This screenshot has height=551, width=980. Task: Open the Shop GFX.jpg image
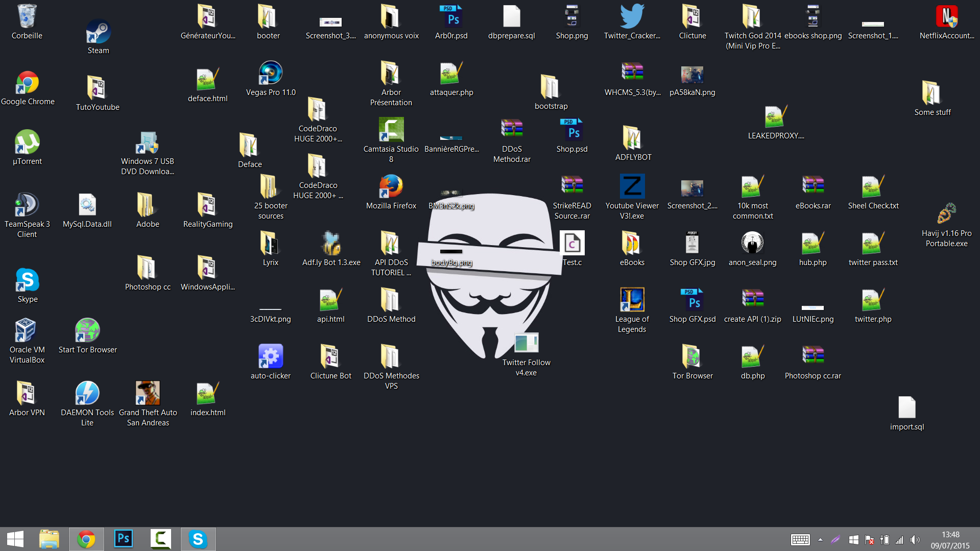pos(692,249)
